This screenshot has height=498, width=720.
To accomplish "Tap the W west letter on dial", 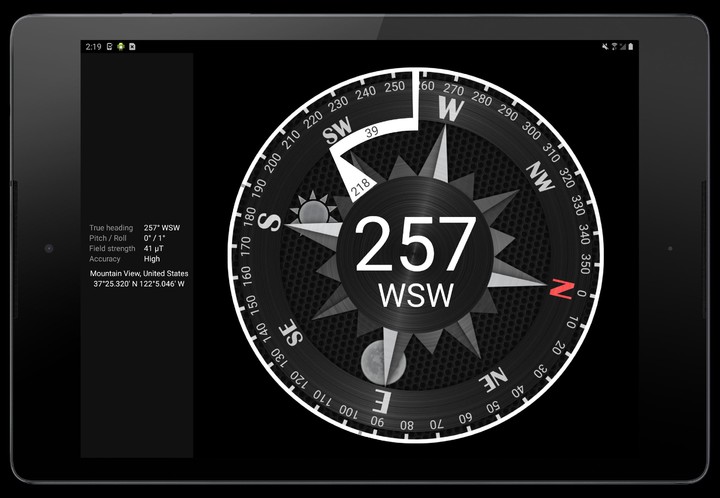I will (x=450, y=109).
